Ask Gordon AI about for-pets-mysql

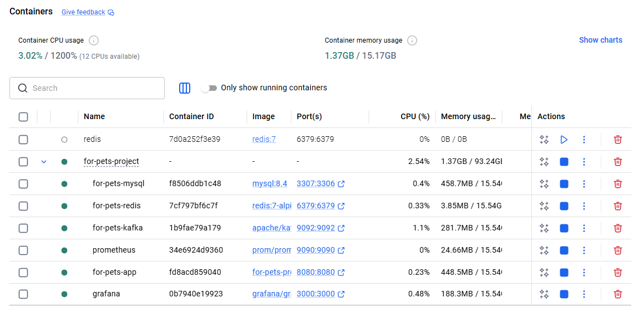point(544,184)
